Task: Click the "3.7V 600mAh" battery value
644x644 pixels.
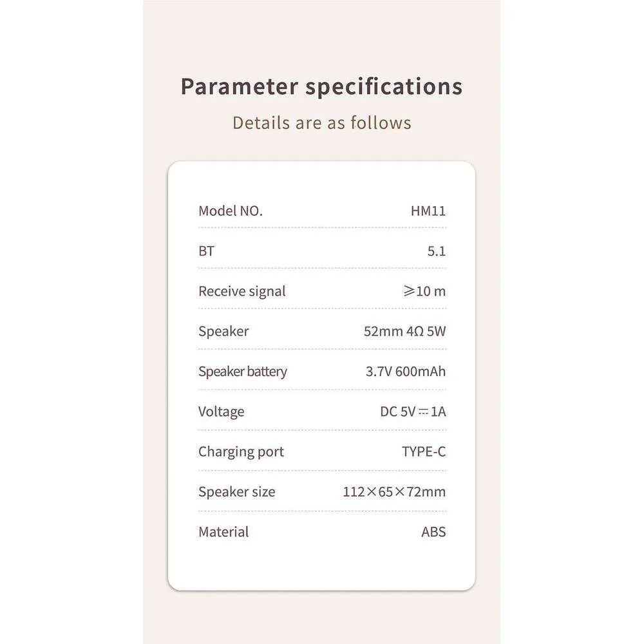Action: 406,372
